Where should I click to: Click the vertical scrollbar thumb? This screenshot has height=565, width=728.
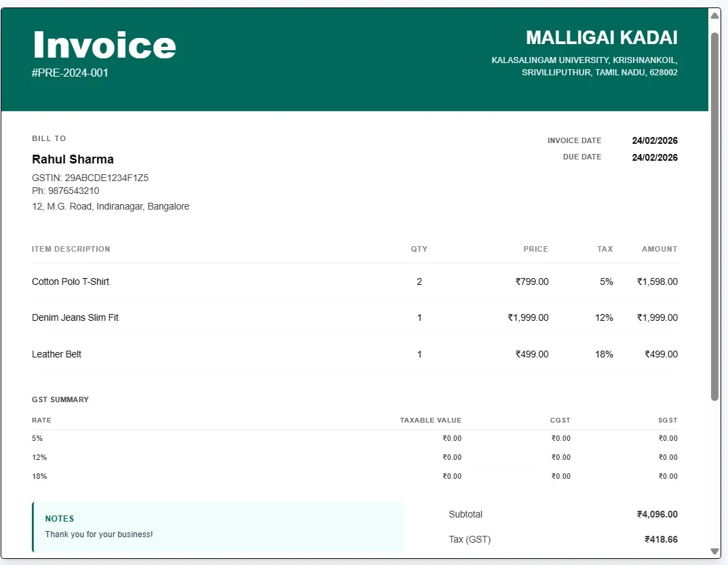714,216
